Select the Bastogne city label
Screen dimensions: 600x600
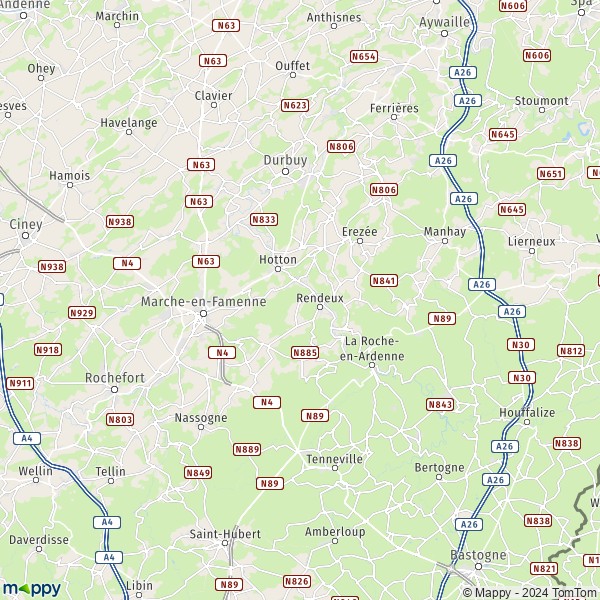[478, 555]
